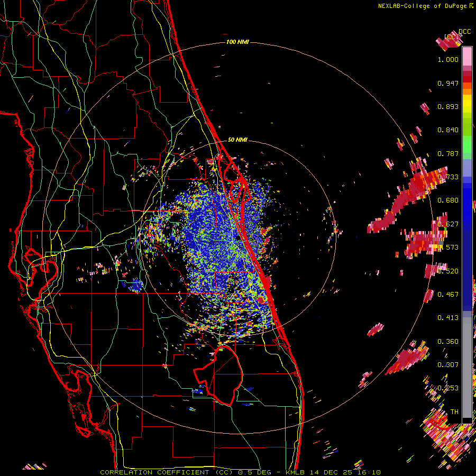Click the TH label below the scale
476x476 pixels.
click(454, 411)
